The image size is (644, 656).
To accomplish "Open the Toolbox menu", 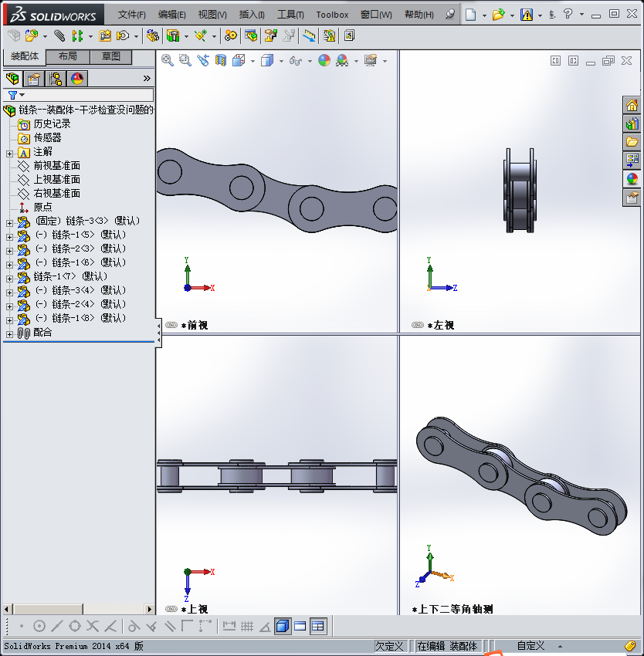I will tap(332, 15).
